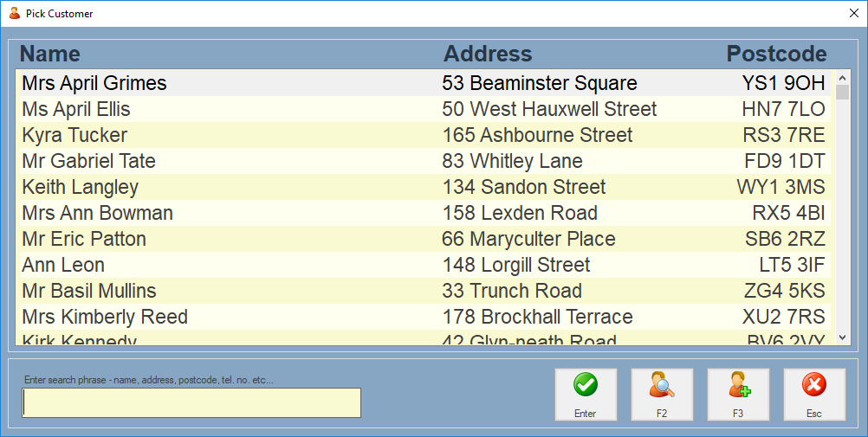Click the customer list scrollbar thumb
Image resolution: width=868 pixels, height=437 pixels.
pyautogui.click(x=842, y=92)
